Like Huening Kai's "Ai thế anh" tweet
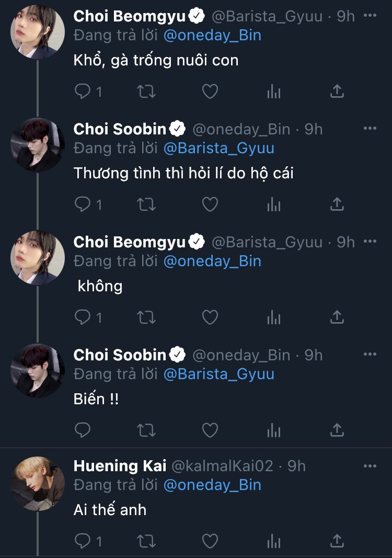The width and height of the screenshot is (392, 558). click(x=210, y=540)
